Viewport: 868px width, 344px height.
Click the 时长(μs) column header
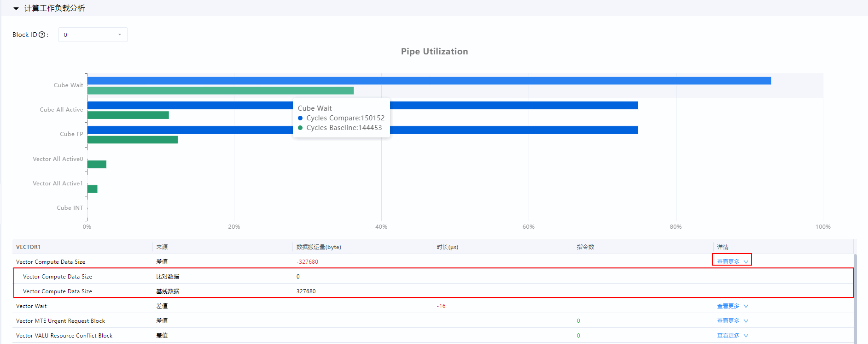coord(448,247)
